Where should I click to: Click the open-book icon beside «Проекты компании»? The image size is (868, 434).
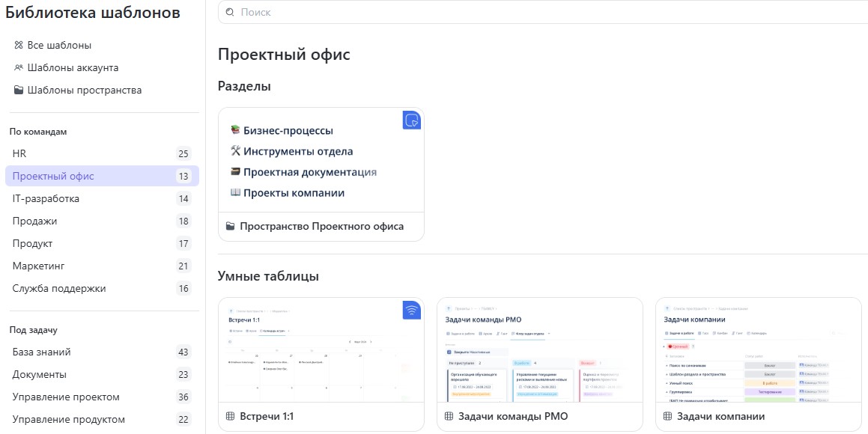[234, 192]
